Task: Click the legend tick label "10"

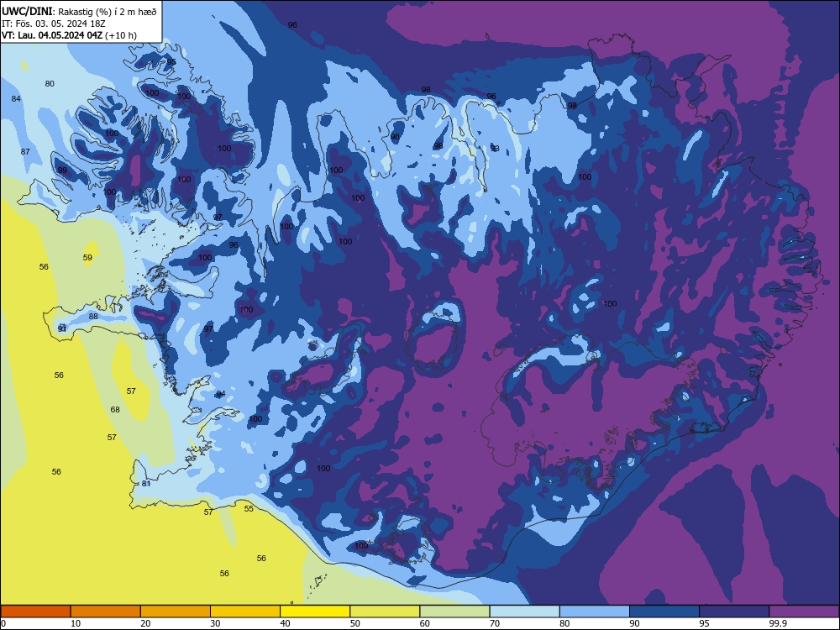Action: [x=76, y=623]
